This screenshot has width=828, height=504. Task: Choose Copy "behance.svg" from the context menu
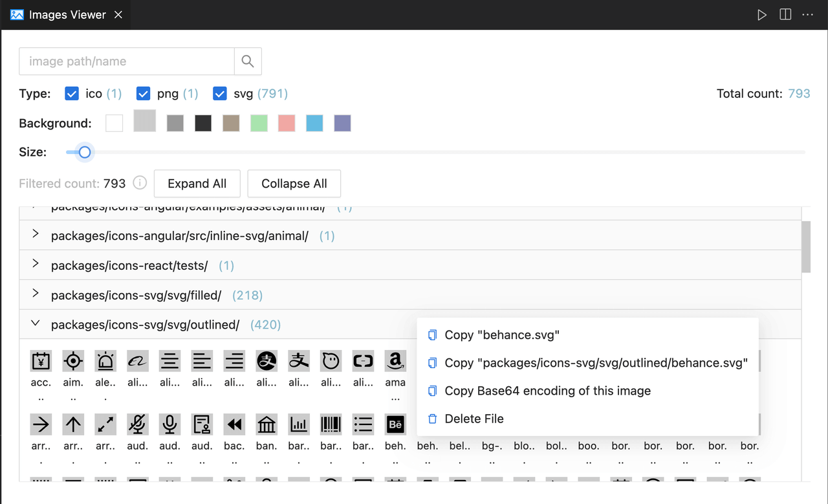501,335
